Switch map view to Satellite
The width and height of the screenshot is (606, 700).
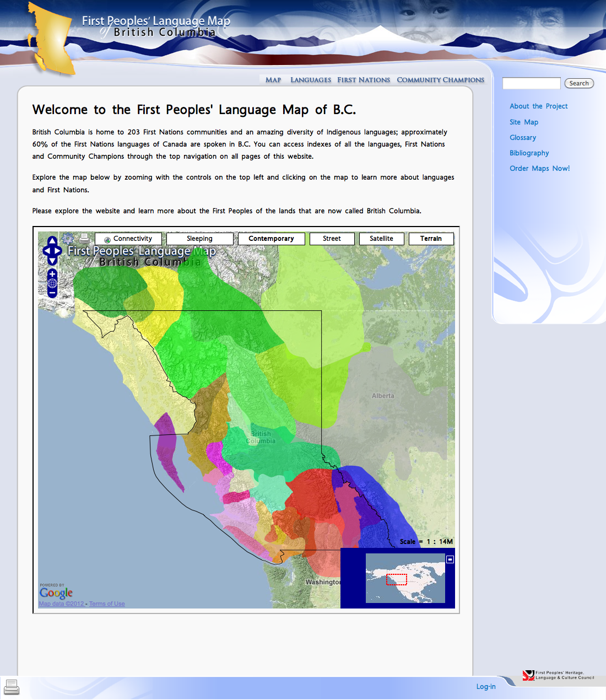381,238
